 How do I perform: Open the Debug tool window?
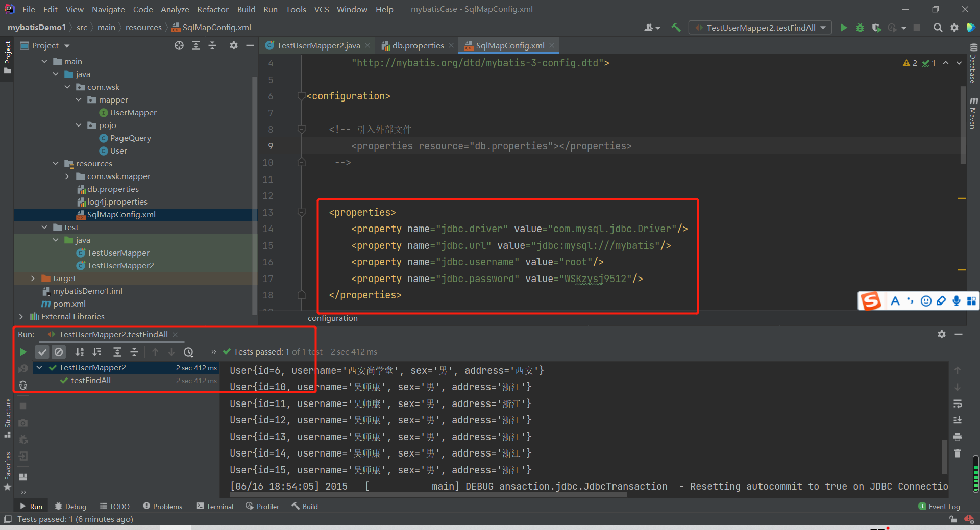click(x=70, y=506)
